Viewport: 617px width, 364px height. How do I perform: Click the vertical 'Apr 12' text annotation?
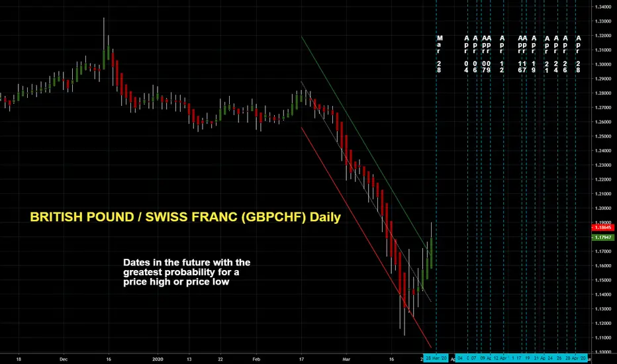(502, 54)
